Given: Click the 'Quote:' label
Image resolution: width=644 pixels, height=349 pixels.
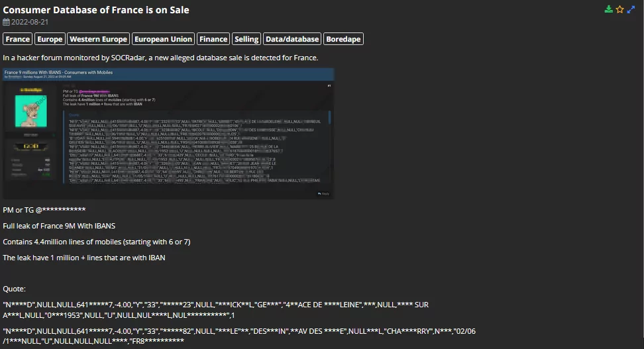Looking at the screenshot, I should [15, 289].
